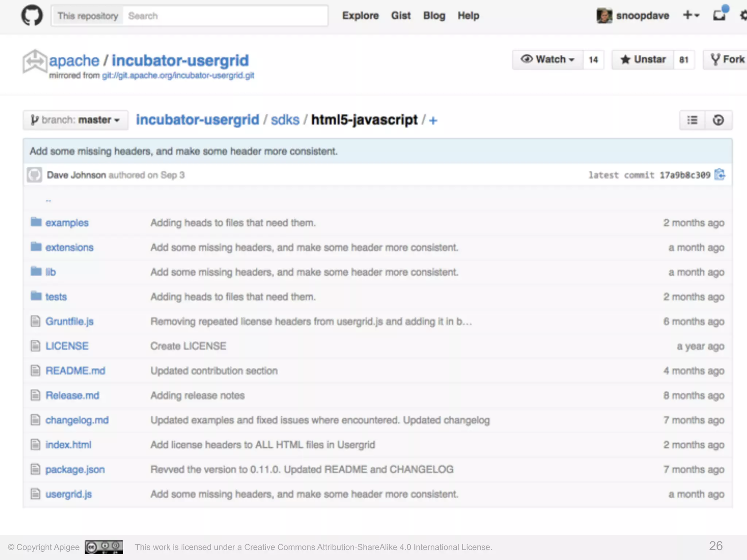The width and height of the screenshot is (747, 560).
Task: Open commit history clock icon
Action: [718, 120]
